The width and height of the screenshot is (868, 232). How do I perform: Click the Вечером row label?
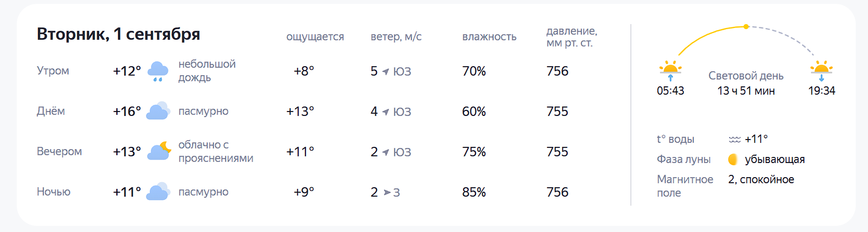point(59,152)
